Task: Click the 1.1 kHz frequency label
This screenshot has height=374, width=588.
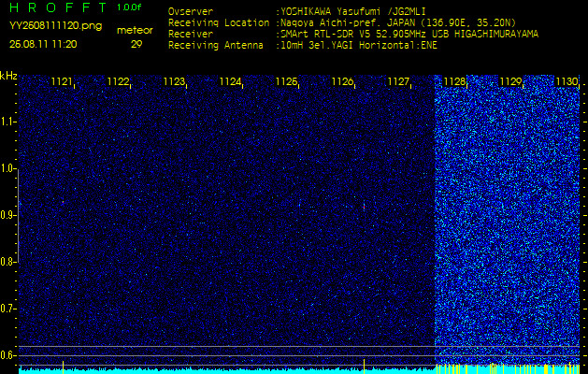Action: [x=7, y=122]
